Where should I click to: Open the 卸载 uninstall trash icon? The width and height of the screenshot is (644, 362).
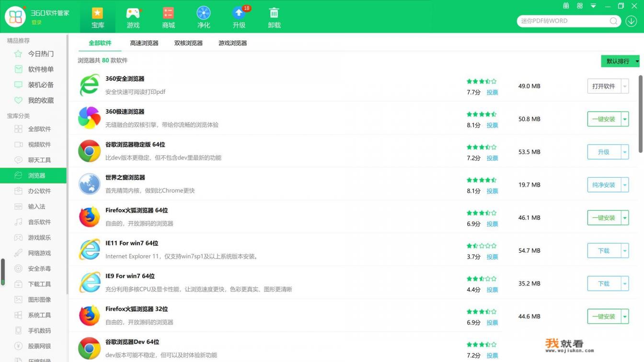[274, 13]
